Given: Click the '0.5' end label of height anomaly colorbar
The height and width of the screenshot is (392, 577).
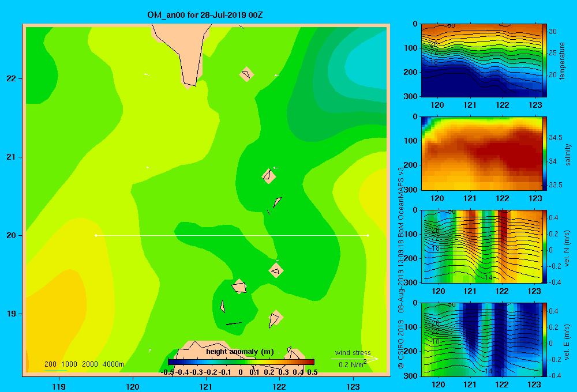Looking at the screenshot, I should tap(312, 372).
